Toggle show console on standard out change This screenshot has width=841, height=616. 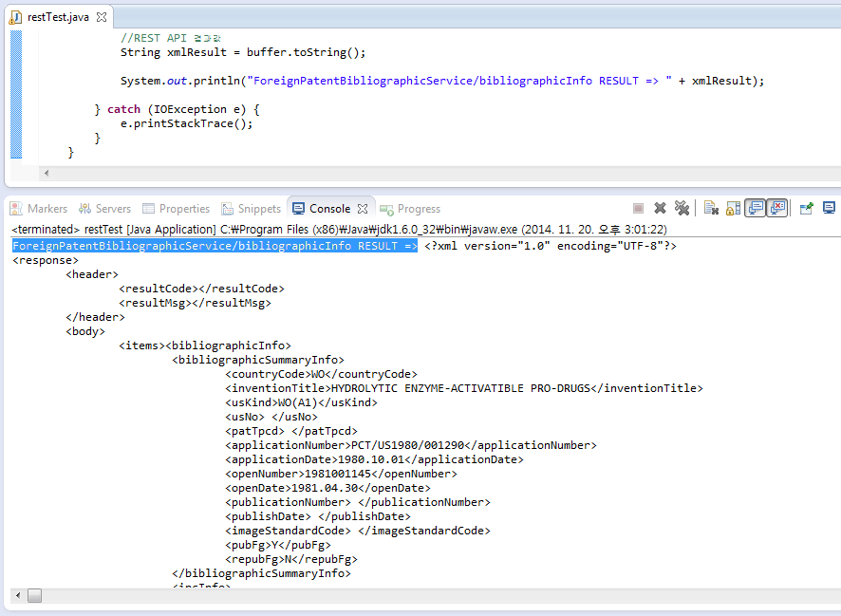tap(756, 208)
